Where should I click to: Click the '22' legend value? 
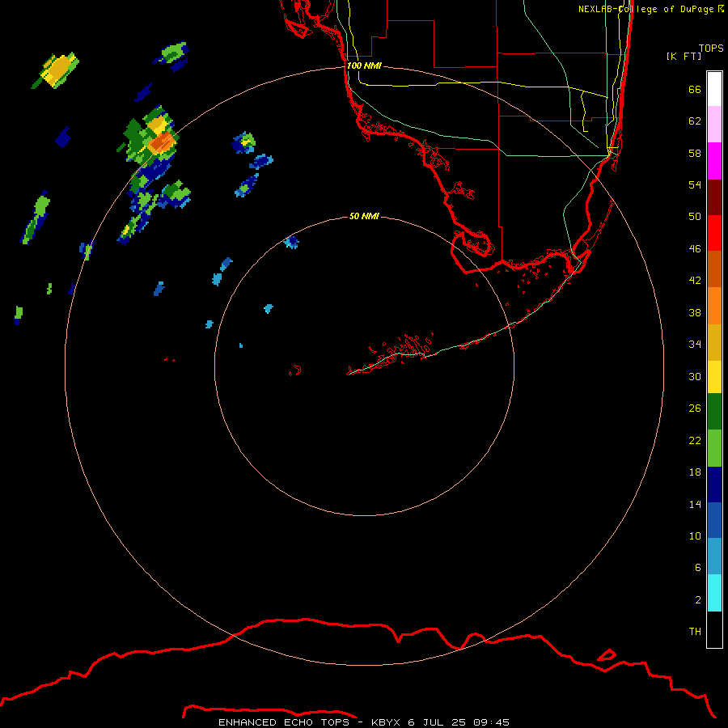pyautogui.click(x=695, y=440)
